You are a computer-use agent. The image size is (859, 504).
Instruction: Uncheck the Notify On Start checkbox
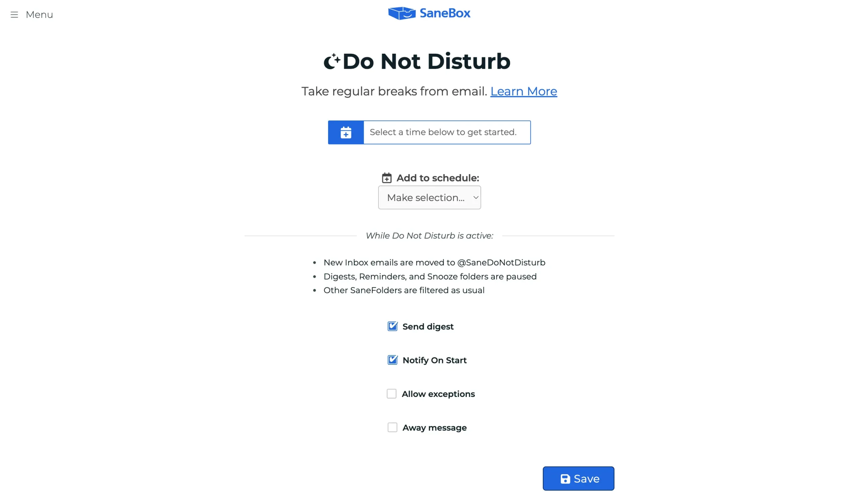pos(392,360)
